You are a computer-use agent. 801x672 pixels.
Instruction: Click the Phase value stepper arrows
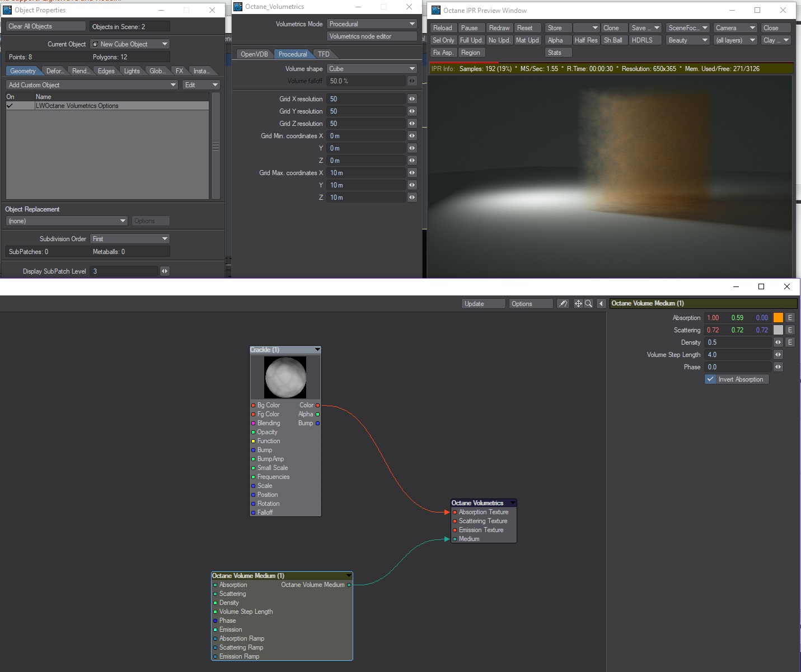(778, 367)
